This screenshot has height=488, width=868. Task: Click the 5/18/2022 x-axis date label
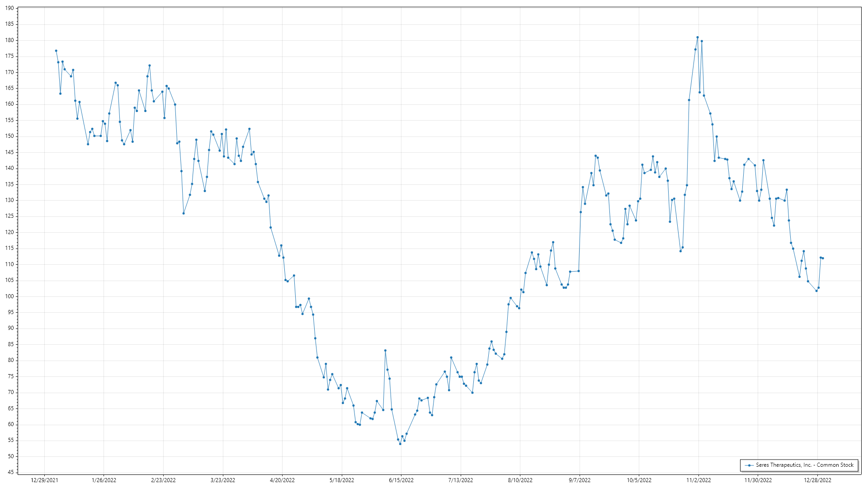pyautogui.click(x=342, y=480)
